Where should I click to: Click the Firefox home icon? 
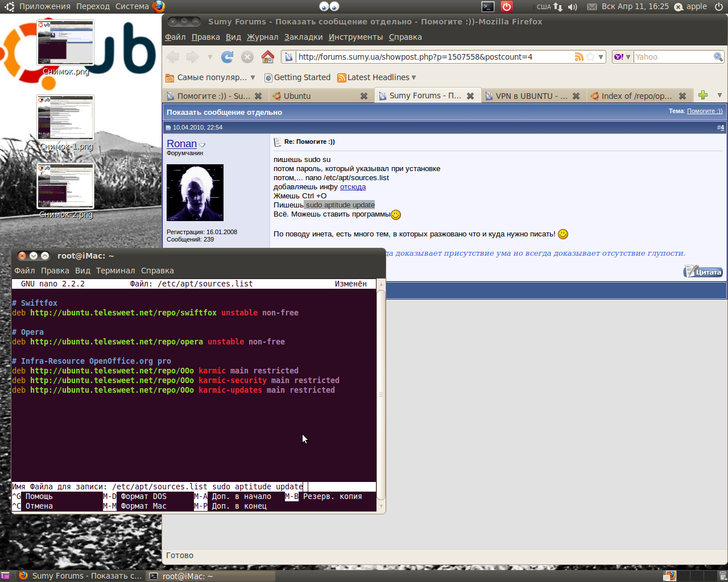click(x=268, y=57)
